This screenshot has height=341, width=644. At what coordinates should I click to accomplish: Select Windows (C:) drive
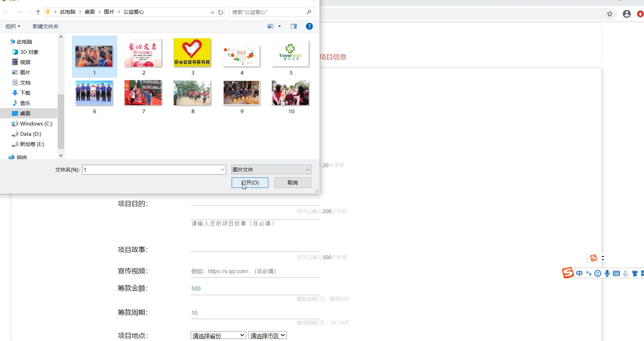tap(32, 123)
